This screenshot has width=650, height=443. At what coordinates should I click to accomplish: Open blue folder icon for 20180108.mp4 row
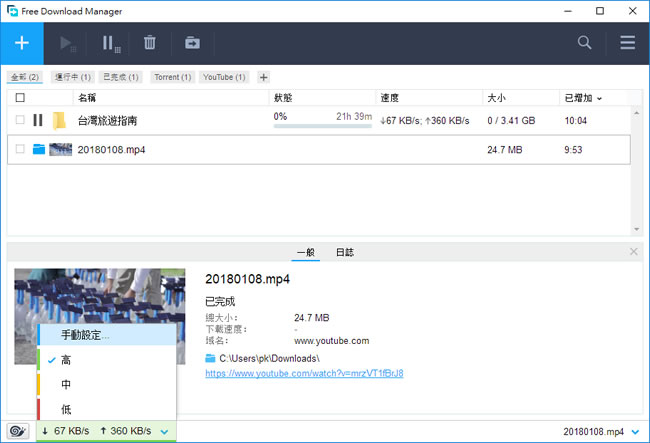tap(39, 149)
